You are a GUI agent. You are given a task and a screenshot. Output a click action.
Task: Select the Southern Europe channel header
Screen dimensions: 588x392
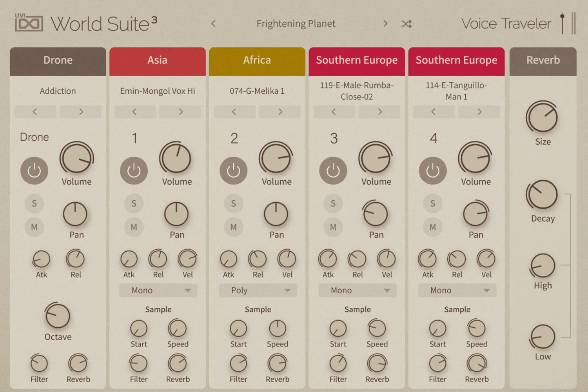[x=356, y=60]
